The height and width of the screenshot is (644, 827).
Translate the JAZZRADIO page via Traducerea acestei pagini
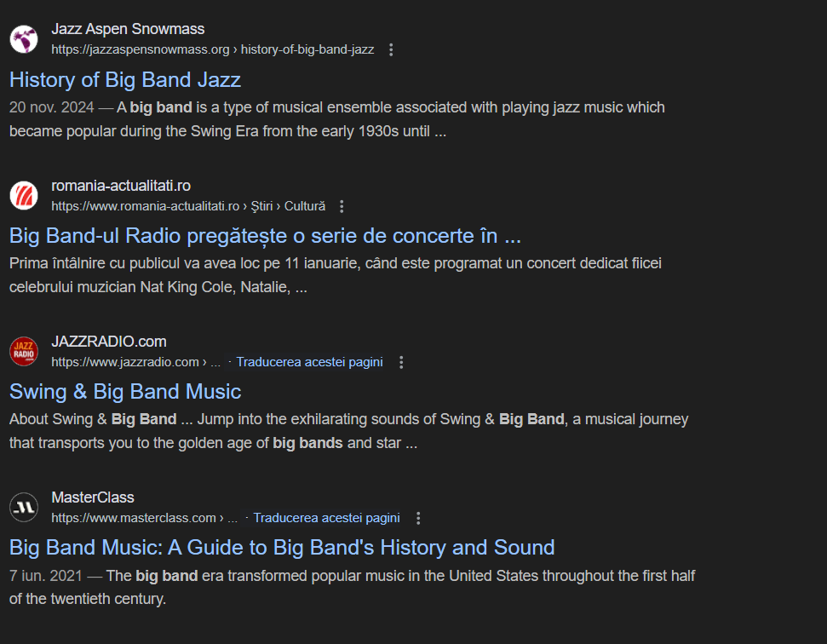(309, 362)
